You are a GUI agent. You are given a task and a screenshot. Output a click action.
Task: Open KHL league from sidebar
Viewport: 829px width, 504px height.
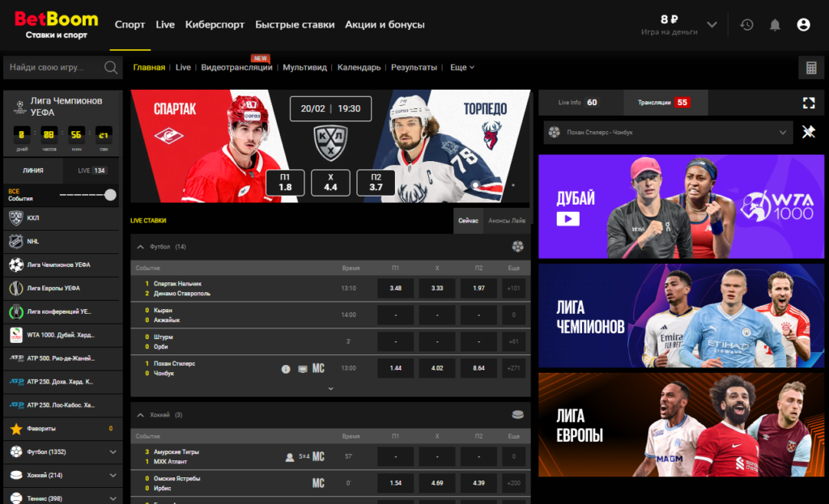[x=62, y=218]
